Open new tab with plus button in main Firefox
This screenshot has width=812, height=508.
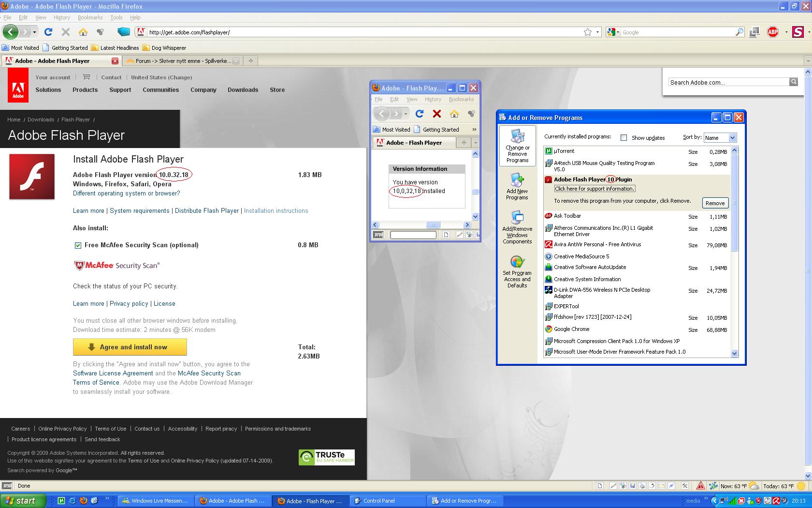[x=250, y=61]
